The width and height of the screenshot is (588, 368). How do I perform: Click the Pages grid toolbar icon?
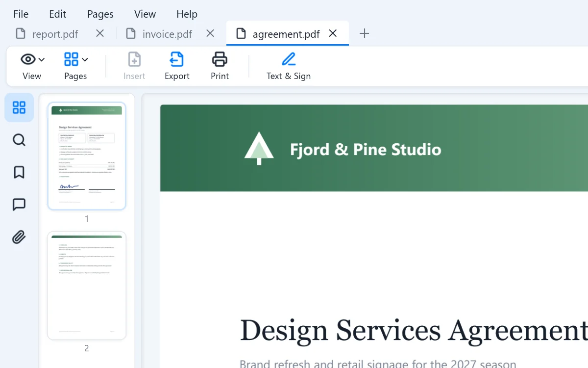71,59
